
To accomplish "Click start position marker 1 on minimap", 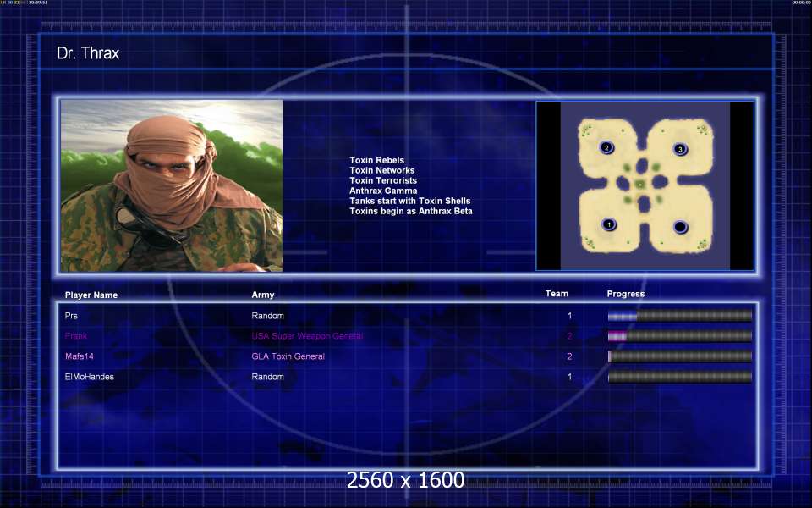I will click(x=609, y=224).
